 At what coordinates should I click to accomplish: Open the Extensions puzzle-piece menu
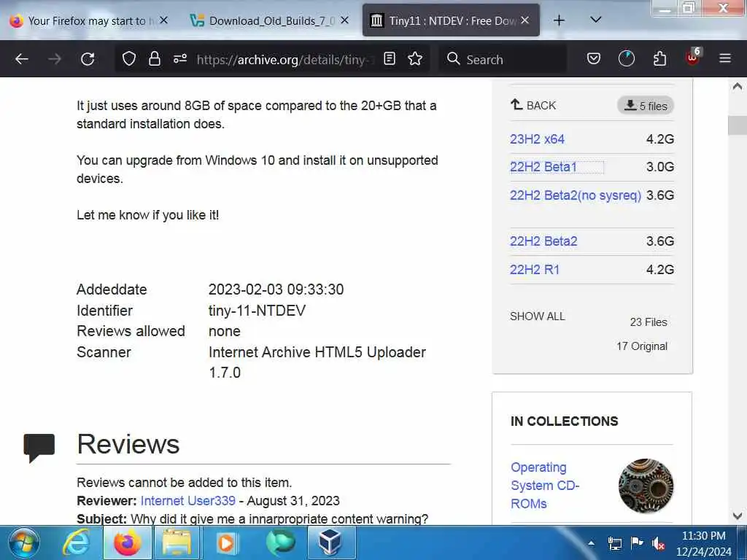point(659,59)
